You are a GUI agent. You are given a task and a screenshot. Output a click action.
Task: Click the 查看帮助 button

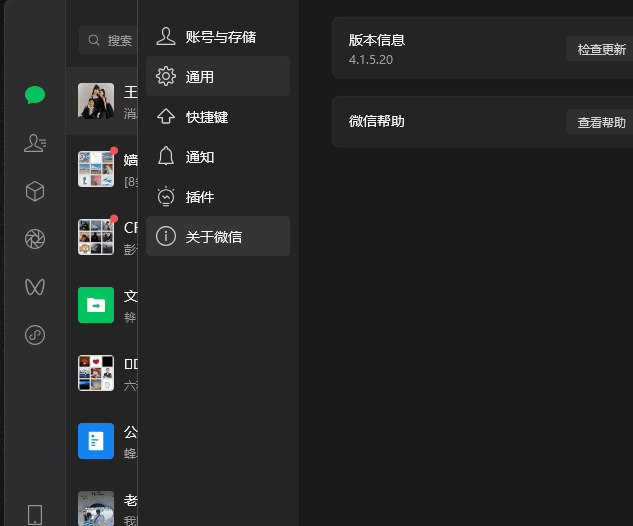point(601,122)
